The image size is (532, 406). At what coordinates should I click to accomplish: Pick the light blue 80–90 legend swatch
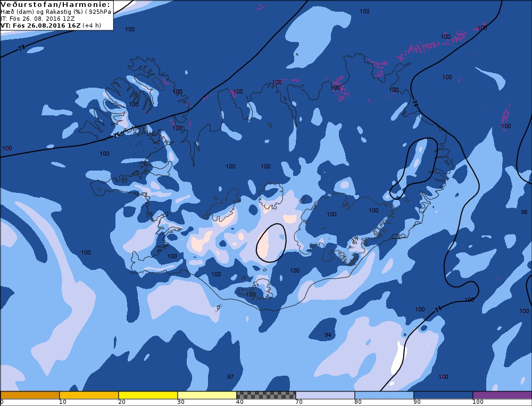point(384,395)
